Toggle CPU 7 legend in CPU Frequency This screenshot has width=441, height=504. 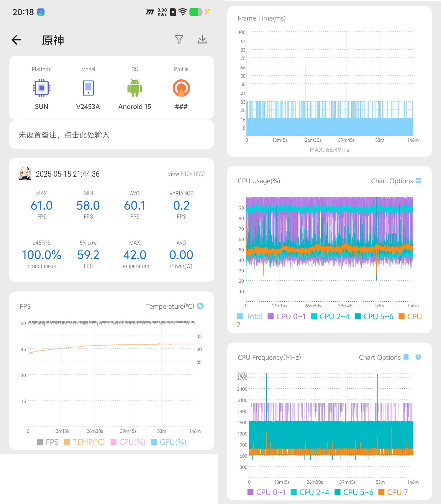click(x=393, y=492)
